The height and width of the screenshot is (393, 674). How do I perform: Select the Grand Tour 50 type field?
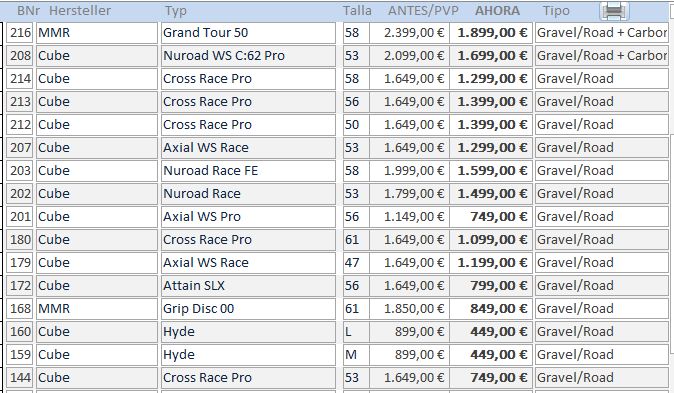[x=248, y=33]
